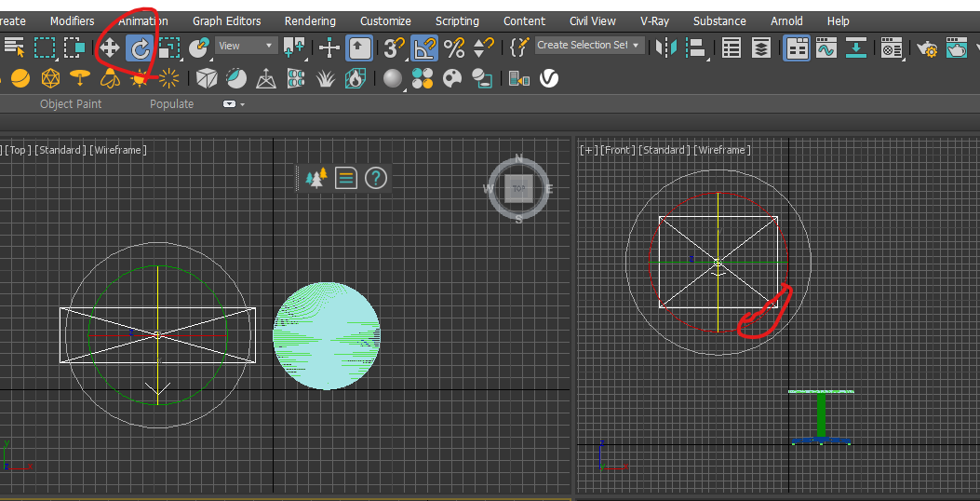Click the Use Pivot Point Center icon
Viewport: 980px width, 501px height.
[294, 47]
